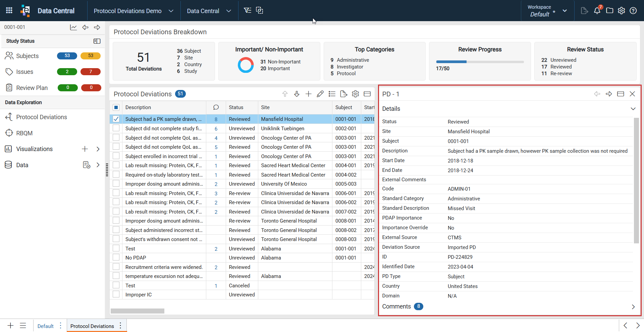Open the notifications bell icon
Screen dimensions: 644x332
597,10
